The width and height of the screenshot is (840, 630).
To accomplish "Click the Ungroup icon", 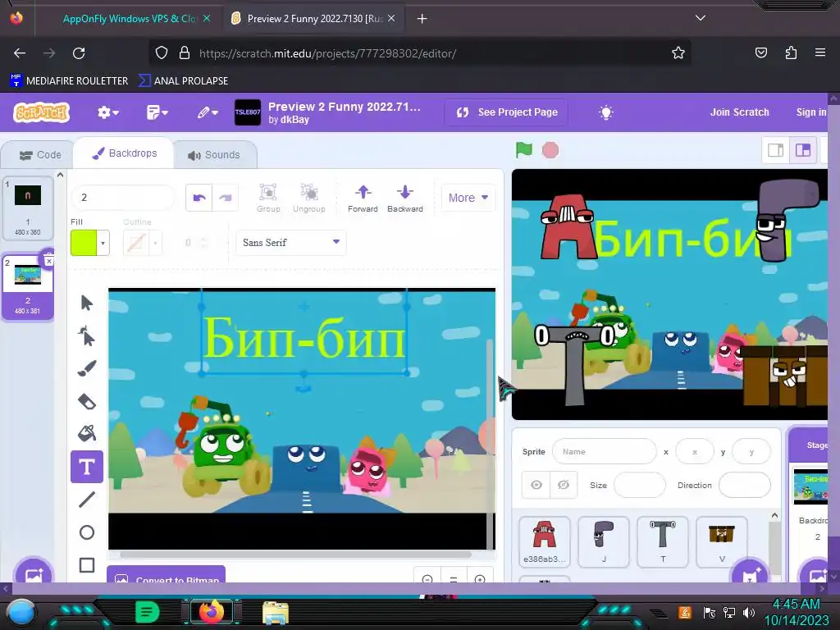I will pyautogui.click(x=309, y=199).
